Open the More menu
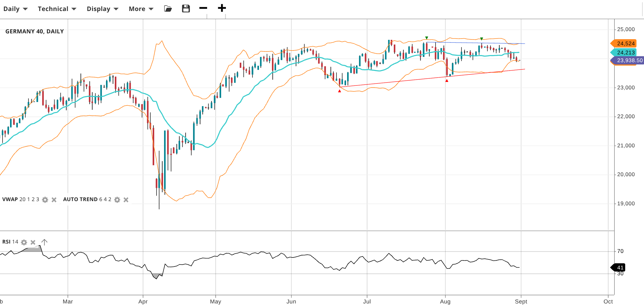The image size is (644, 307). (141, 9)
